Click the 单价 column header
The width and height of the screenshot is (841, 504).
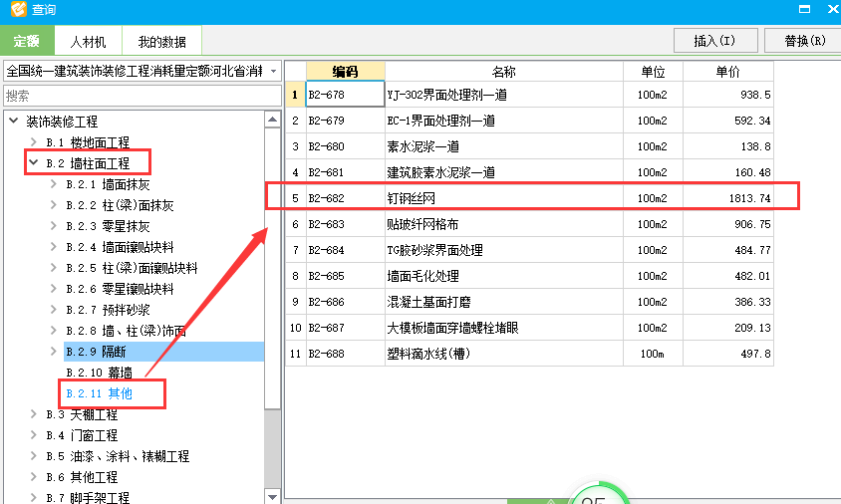727,72
